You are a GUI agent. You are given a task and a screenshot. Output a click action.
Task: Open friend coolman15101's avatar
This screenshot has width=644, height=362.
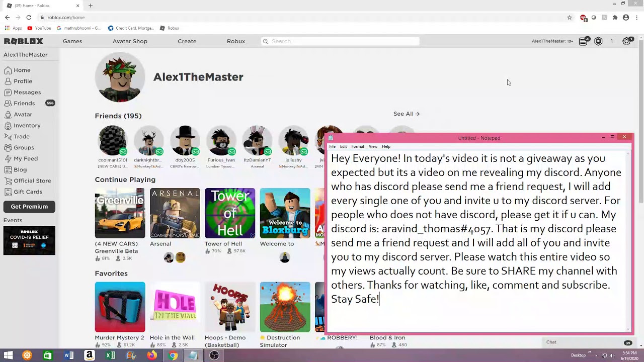click(x=112, y=141)
